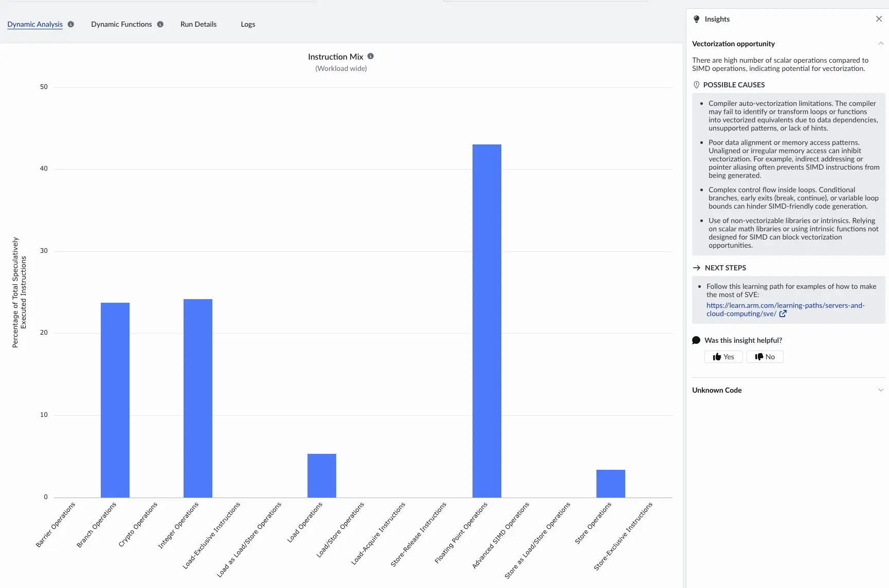Click the speech bubble feedback icon
Viewport: 889px width, 588px height.
click(x=697, y=340)
